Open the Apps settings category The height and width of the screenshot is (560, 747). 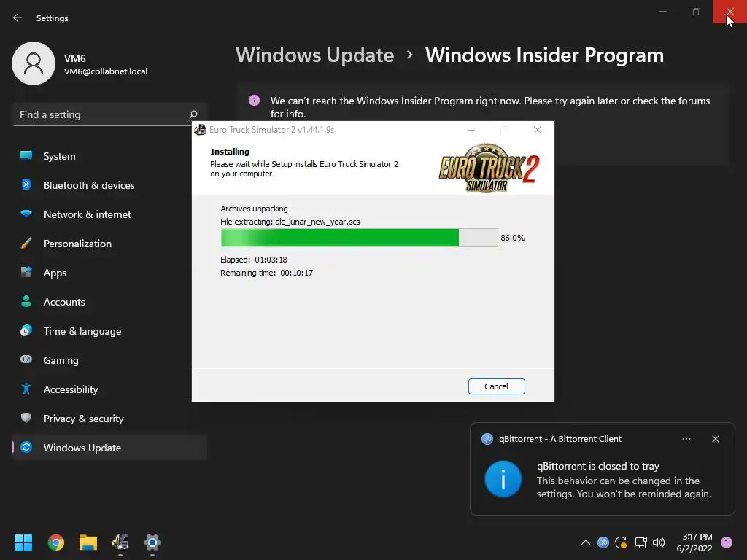(109, 273)
